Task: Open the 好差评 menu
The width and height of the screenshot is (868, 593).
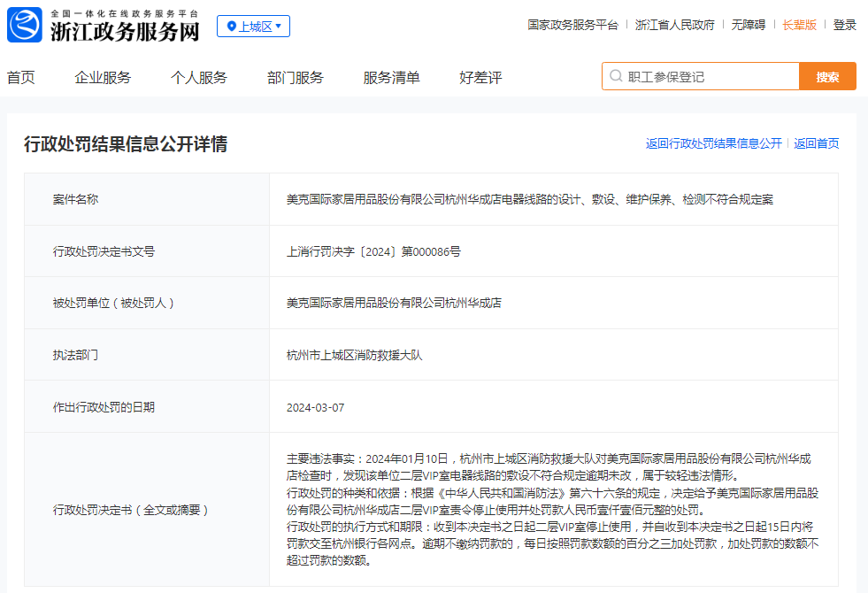Action: (480, 78)
